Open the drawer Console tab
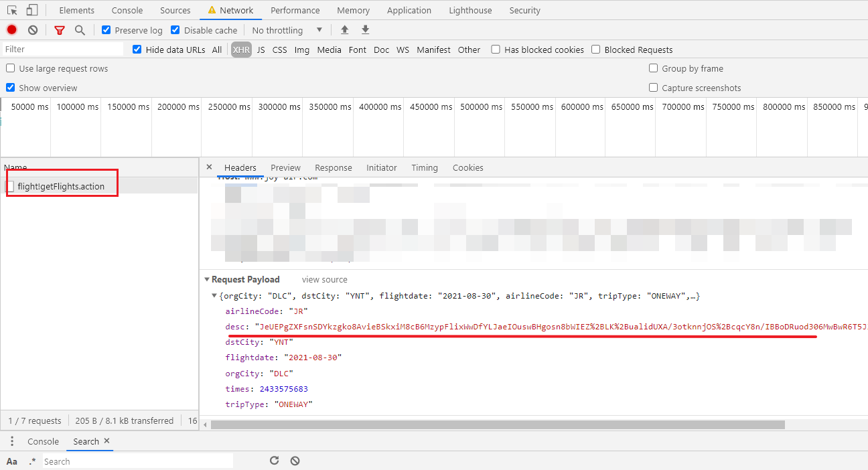 tap(44, 441)
